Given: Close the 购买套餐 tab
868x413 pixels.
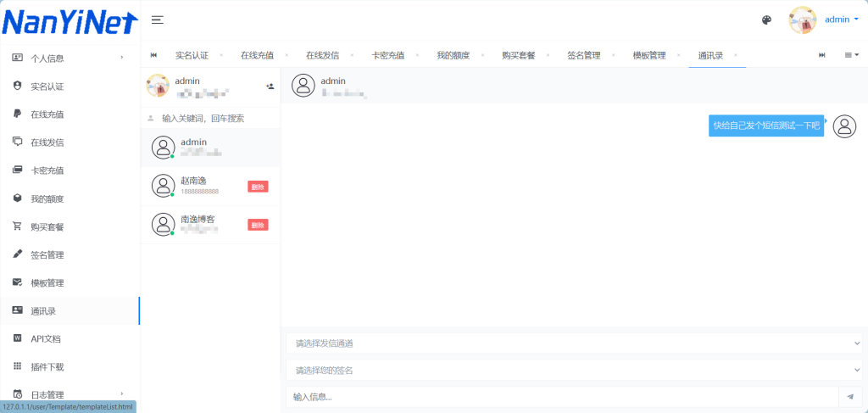Looking at the screenshot, I should 548,55.
